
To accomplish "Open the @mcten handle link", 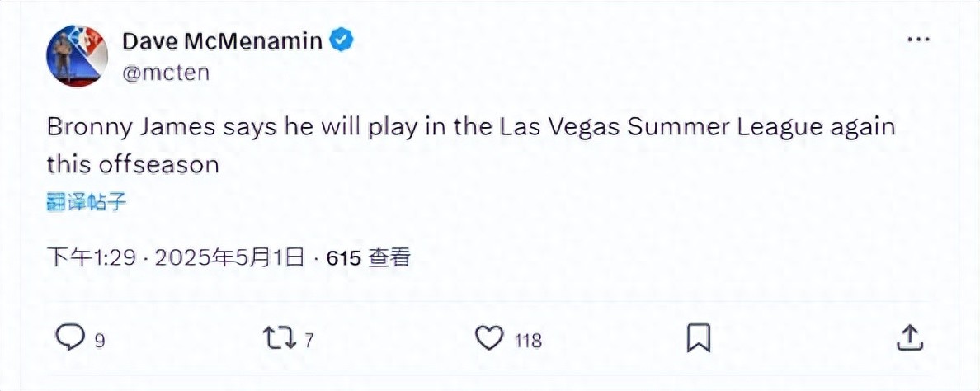I will pyautogui.click(x=165, y=72).
